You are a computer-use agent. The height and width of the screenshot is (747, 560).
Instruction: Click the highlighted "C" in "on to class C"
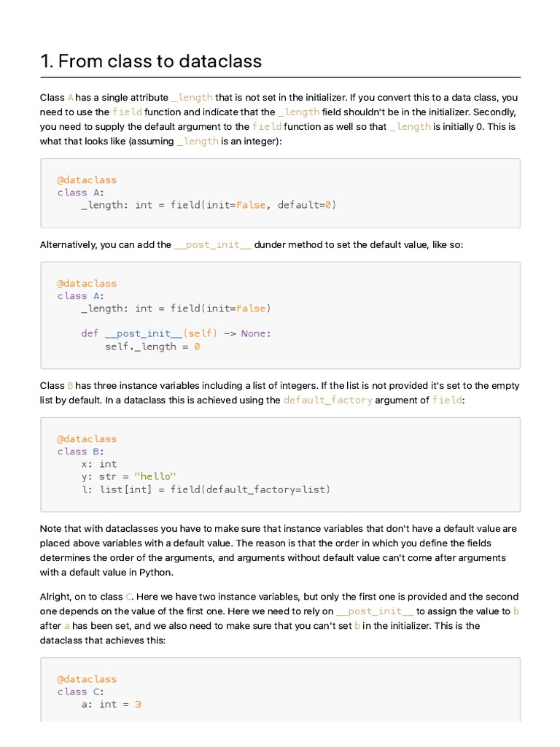tap(129, 597)
